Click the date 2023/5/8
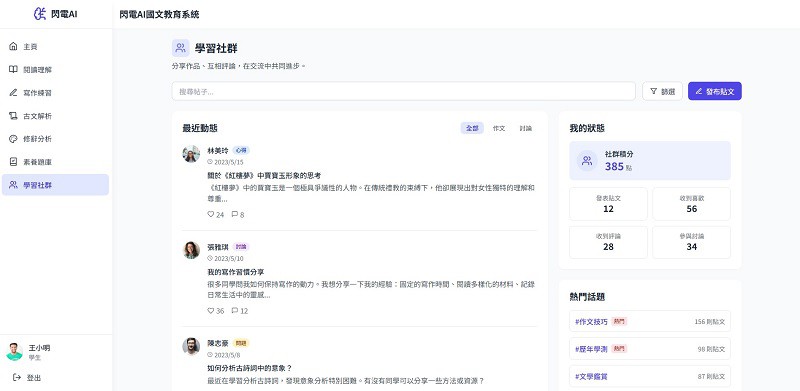 [x=227, y=355]
